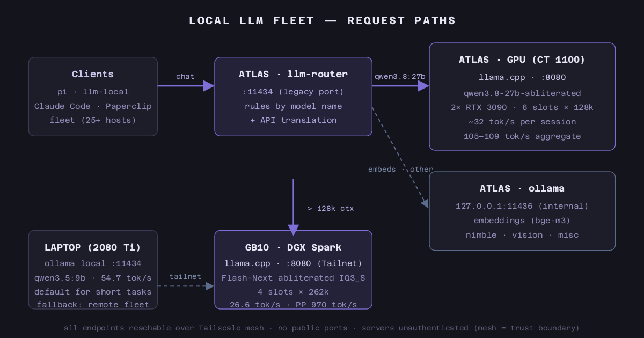Click the 'pi · llm-local' line

93,92
